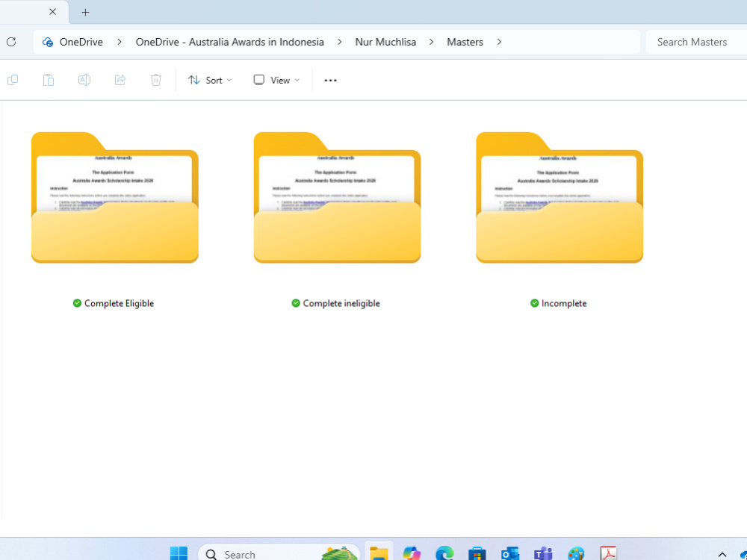Add a new File Explorer tab
This screenshot has width=747, height=560.
(85, 13)
